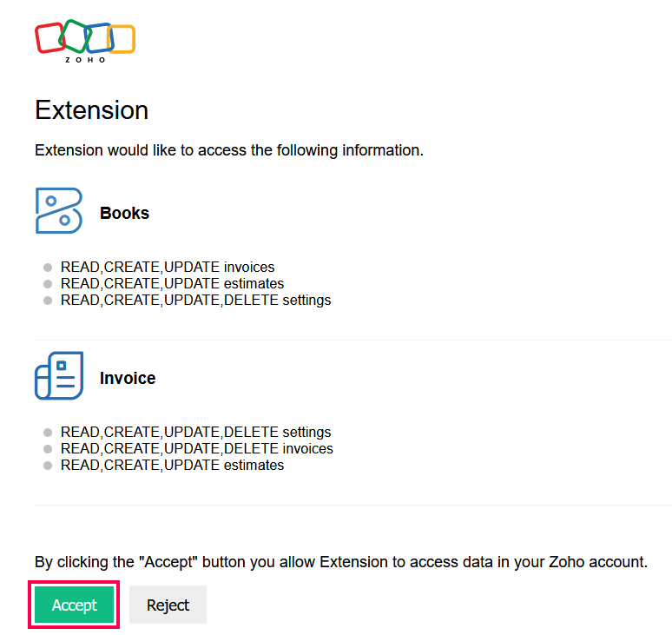Click Invoice READ,CREATE,UPDATE,DELETE invoices permission line

[x=196, y=448]
